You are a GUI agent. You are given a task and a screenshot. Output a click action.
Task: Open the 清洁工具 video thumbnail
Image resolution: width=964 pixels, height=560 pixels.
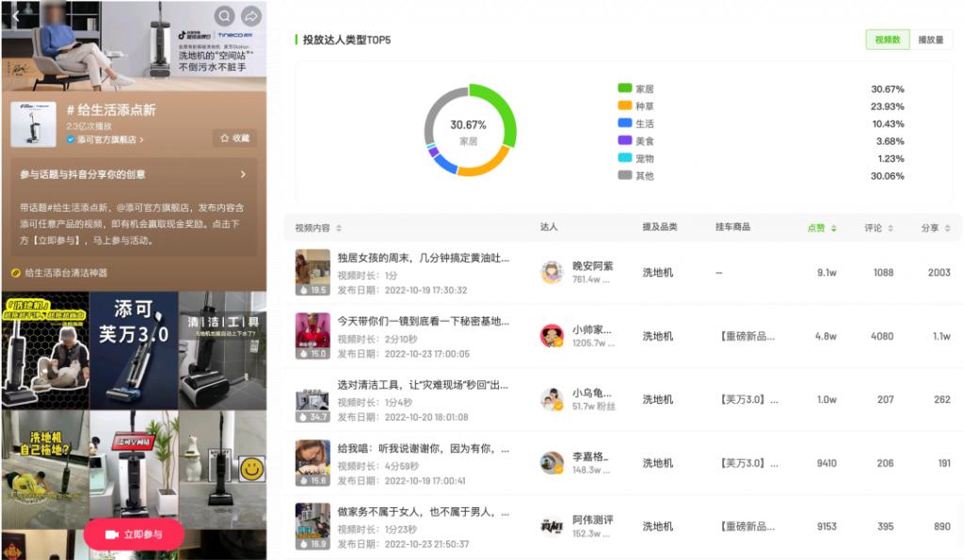pos(222,350)
